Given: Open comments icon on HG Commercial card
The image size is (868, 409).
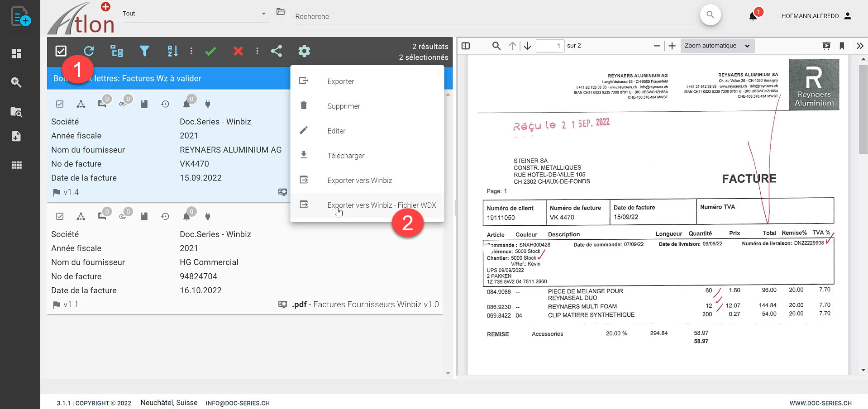Looking at the screenshot, I should point(102,216).
